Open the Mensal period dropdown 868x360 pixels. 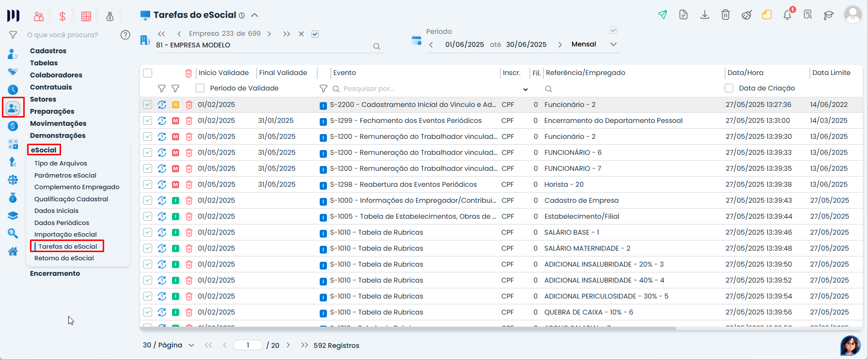613,44
